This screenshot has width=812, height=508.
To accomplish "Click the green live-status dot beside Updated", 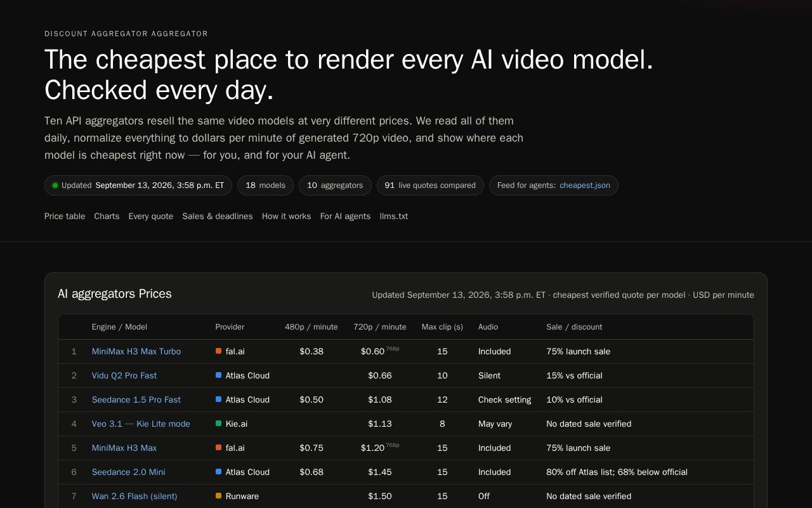I will tap(55, 185).
